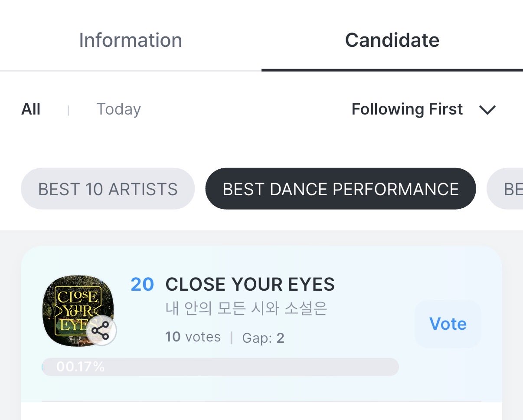Click the chevron arrow beside Following First
The image size is (523, 420).
pyautogui.click(x=487, y=110)
